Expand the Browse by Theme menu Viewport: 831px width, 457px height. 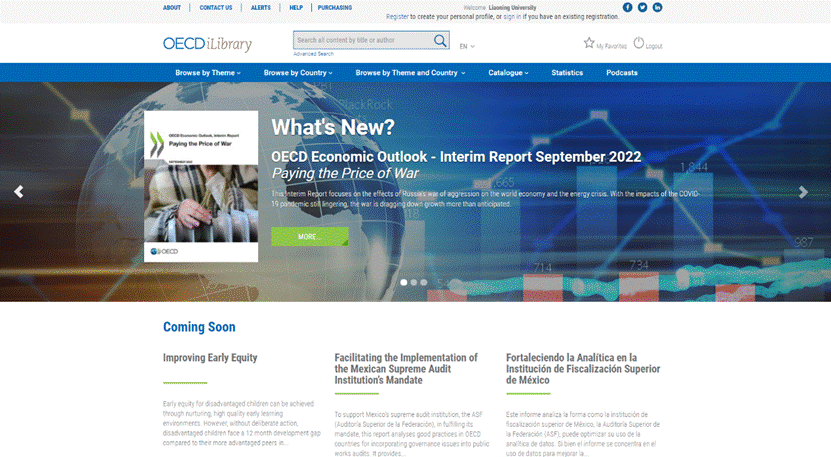click(x=208, y=73)
